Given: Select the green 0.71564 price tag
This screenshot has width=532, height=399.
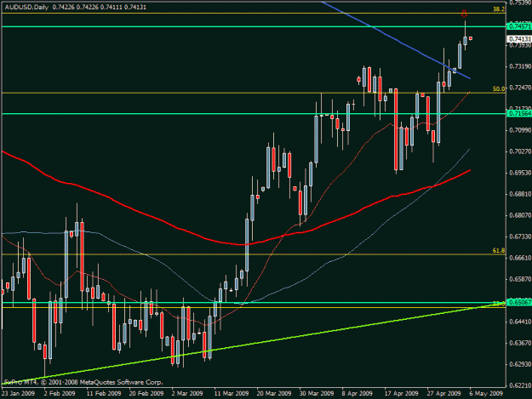Looking at the screenshot, I should coord(519,113).
